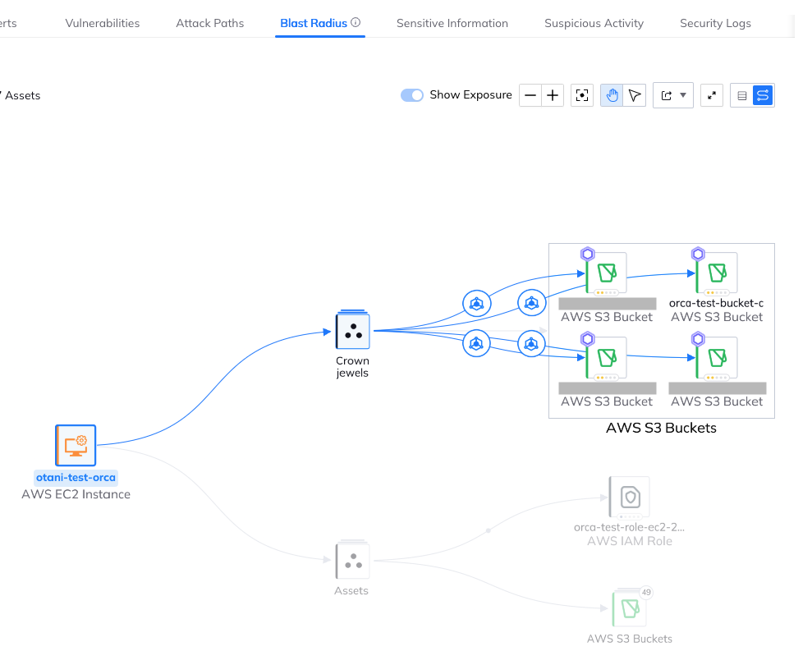The height and width of the screenshot is (665, 812).
Task: Click the Crown jewels group node
Action: 353,330
